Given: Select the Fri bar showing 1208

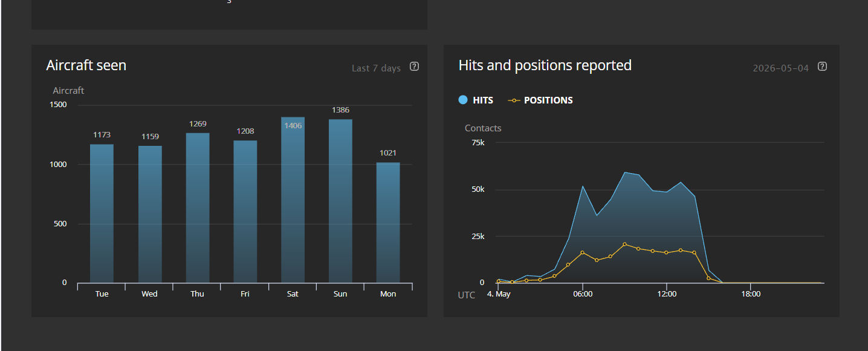Looking at the screenshot, I should point(245,212).
